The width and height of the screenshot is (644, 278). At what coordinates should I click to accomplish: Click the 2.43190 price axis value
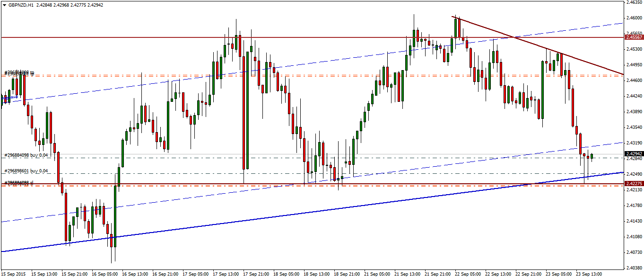[633, 143]
